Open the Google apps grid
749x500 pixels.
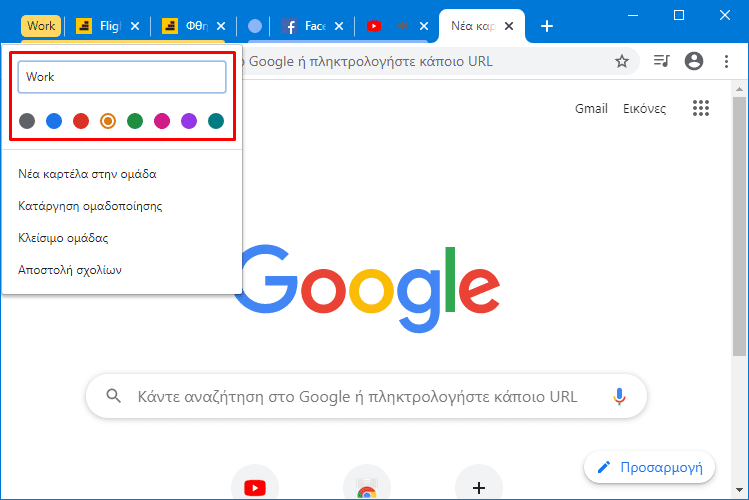tap(701, 108)
